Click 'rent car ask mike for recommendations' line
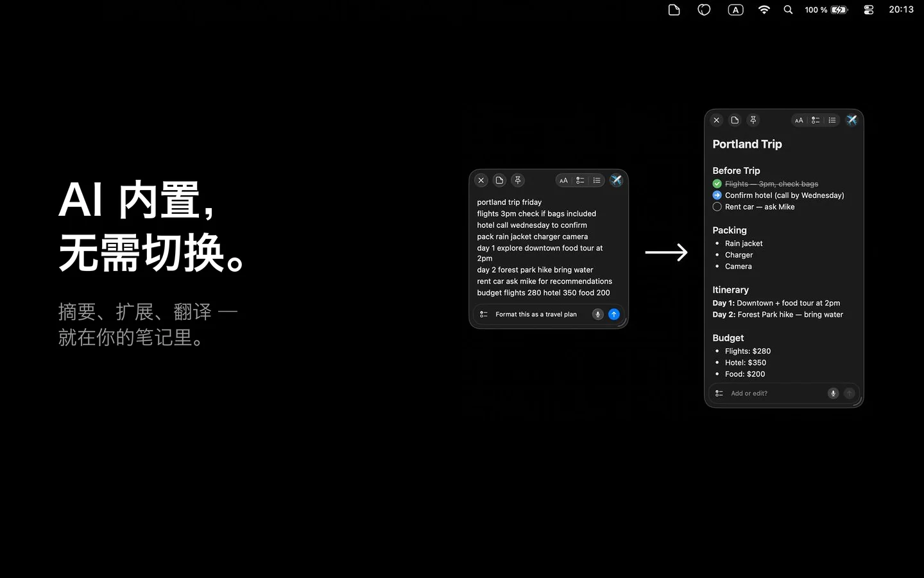The width and height of the screenshot is (924, 578). (544, 281)
